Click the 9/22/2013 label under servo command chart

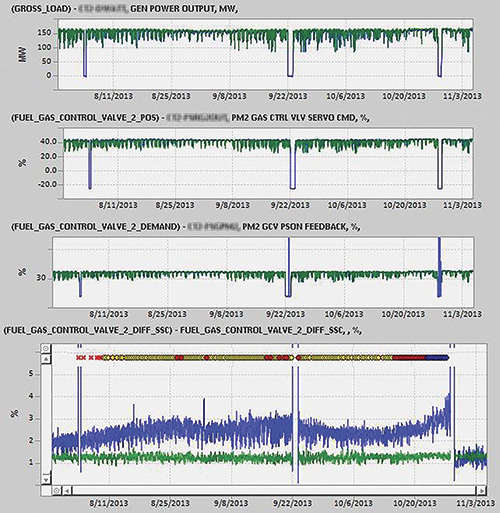pyautogui.click(x=290, y=205)
